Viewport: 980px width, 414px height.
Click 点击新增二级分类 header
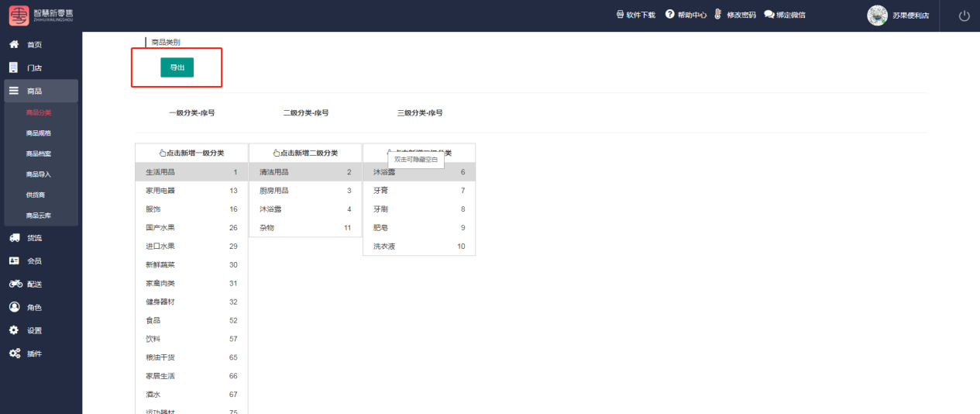pos(305,153)
